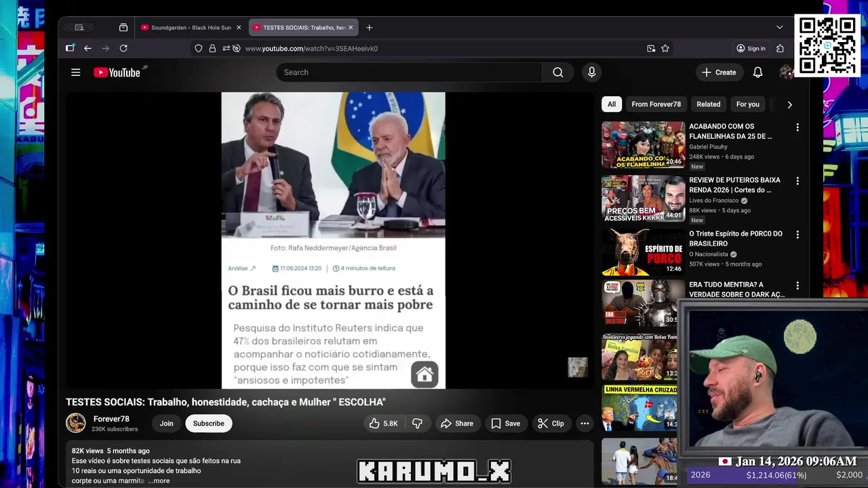
Task: Start voice search with microphone icon
Action: (591, 73)
